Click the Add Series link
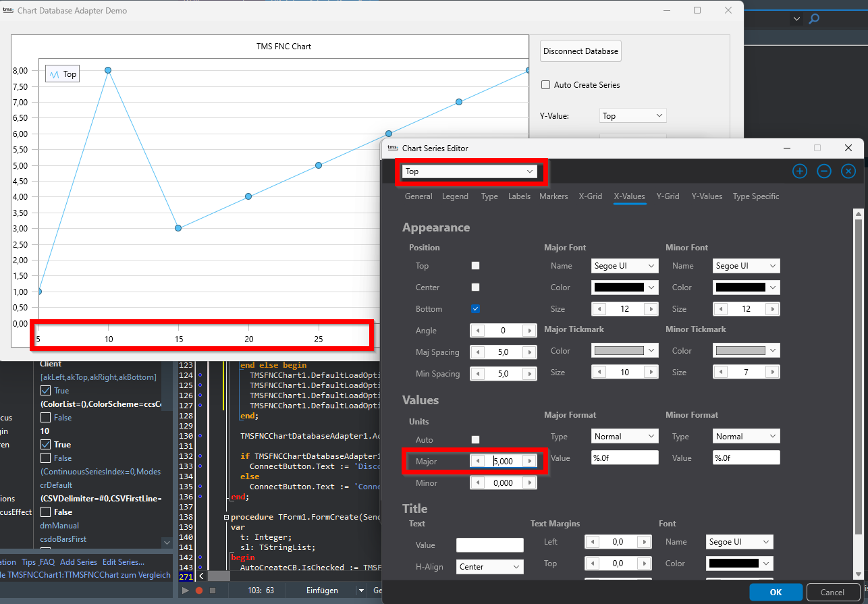Image resolution: width=868 pixels, height=604 pixels. 78,562
